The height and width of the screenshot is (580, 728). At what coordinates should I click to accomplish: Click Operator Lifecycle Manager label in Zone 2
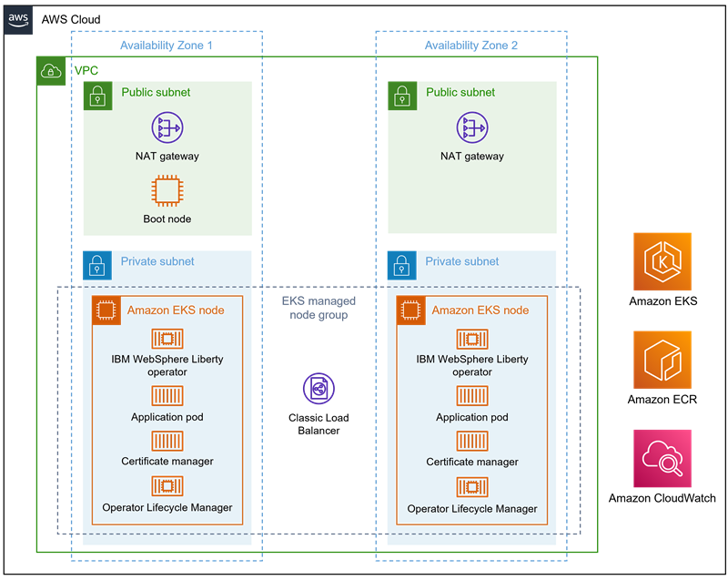click(472, 509)
